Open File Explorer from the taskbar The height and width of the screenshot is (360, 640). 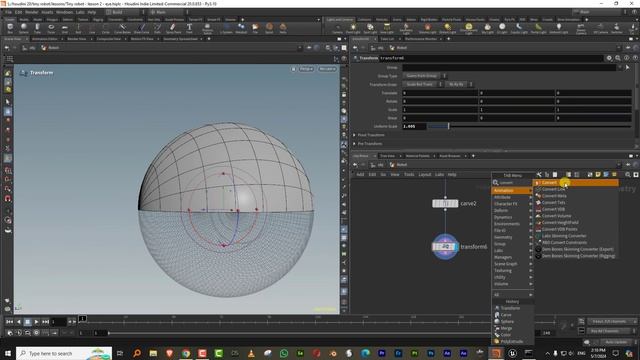tap(153, 353)
